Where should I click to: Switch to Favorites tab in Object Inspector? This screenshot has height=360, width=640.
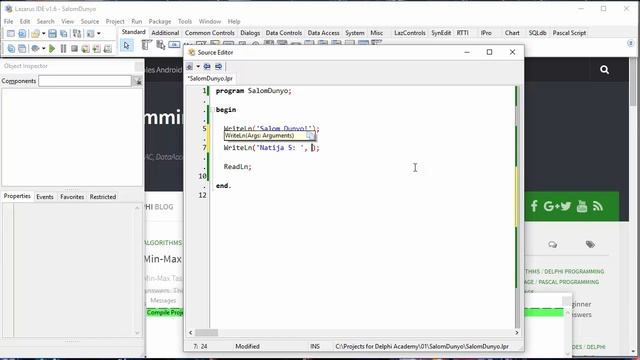pyautogui.click(x=72, y=197)
